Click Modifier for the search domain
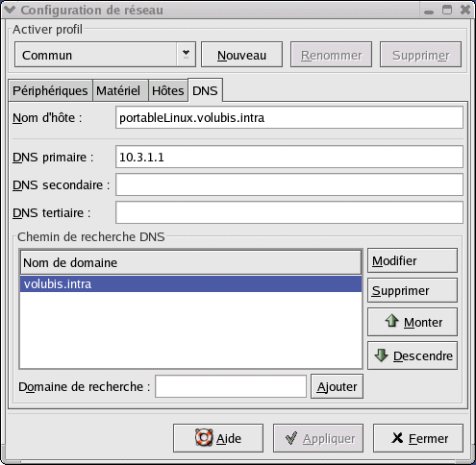476x465 pixels. coord(413,260)
